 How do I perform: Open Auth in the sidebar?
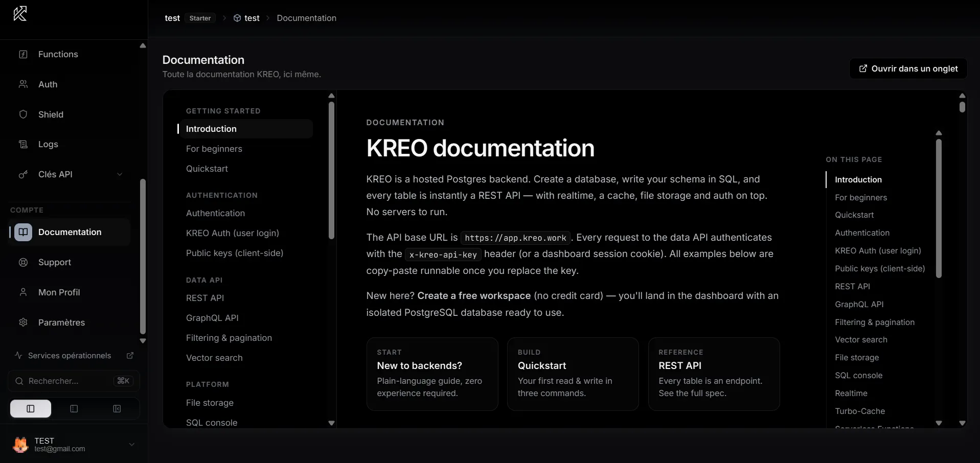click(70, 84)
